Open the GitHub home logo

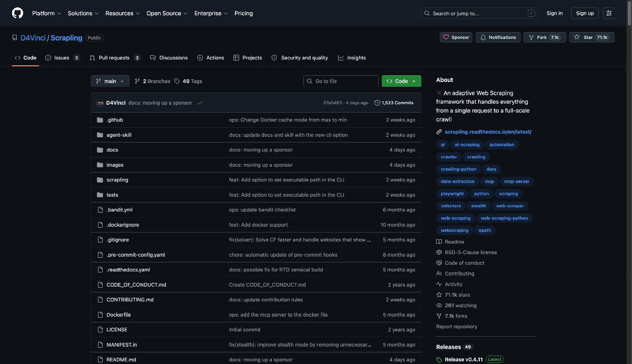click(x=17, y=13)
